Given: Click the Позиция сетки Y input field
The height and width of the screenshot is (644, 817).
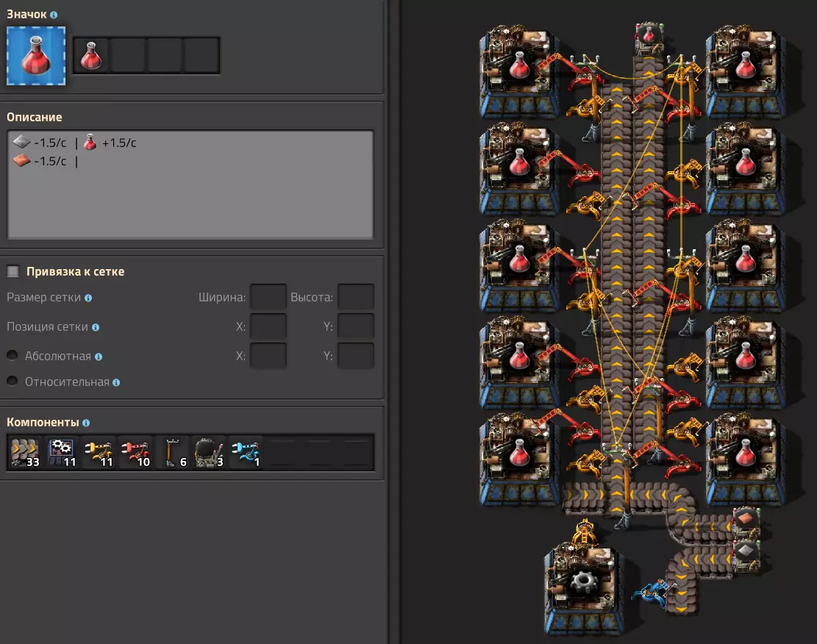Looking at the screenshot, I should pos(356,326).
